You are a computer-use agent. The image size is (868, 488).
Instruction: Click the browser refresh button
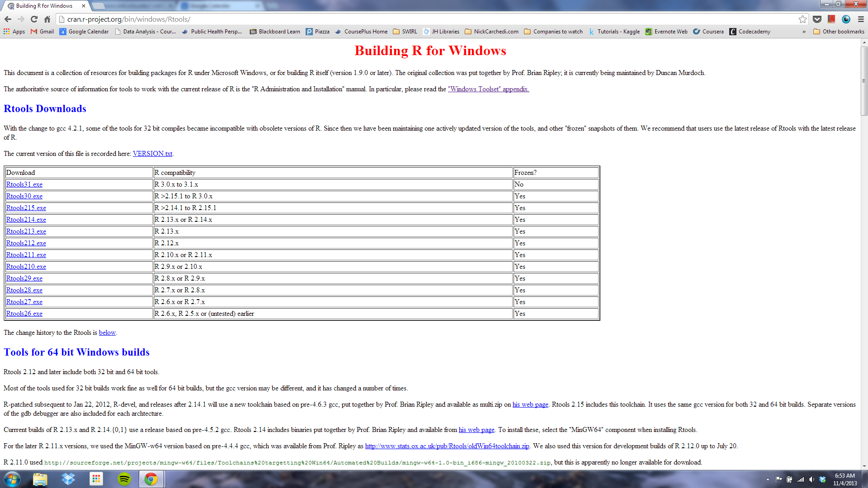coord(33,19)
